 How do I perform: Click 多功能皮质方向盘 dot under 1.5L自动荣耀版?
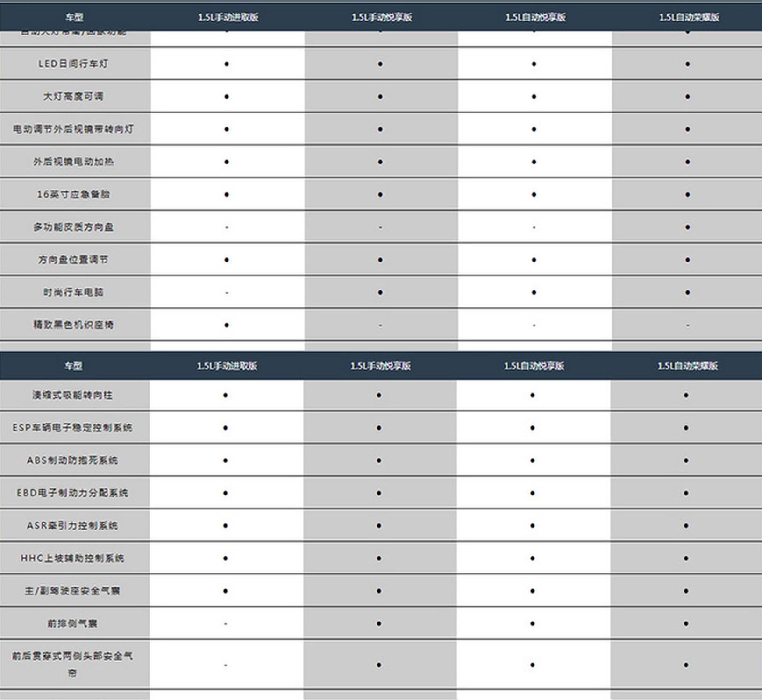(x=687, y=227)
